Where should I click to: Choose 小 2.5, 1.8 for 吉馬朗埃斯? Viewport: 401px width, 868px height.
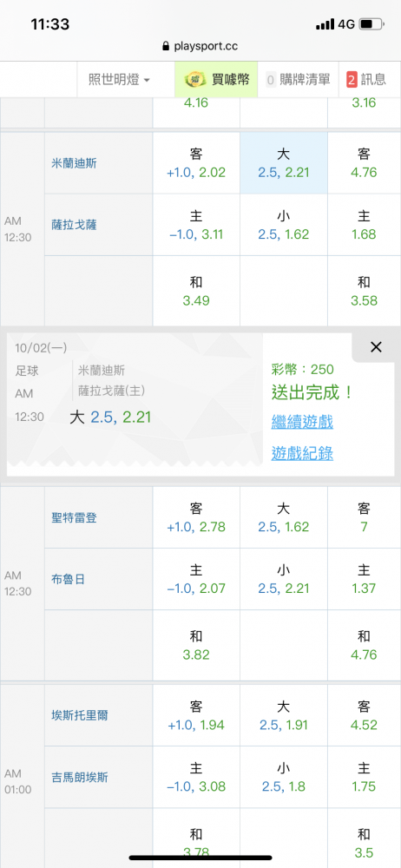(x=284, y=777)
